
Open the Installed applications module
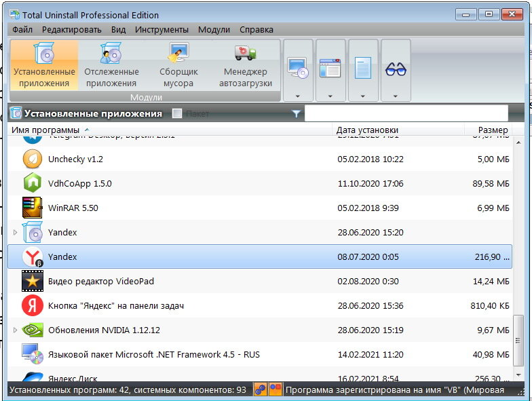44,65
